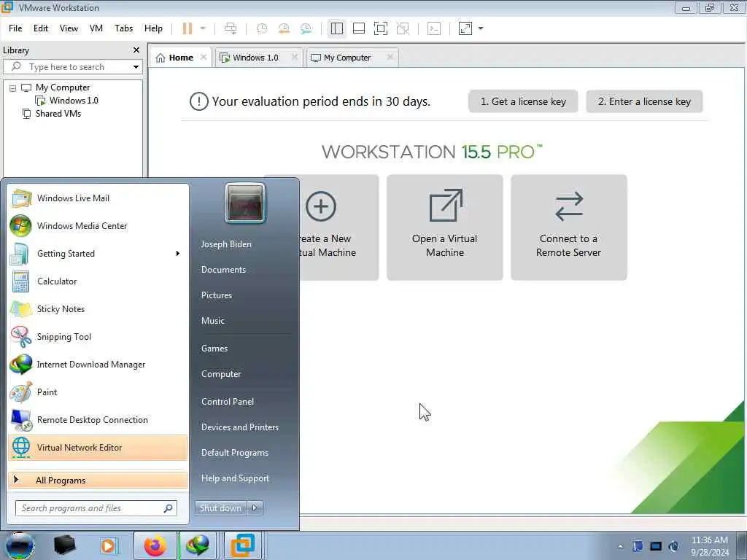Screen dimensions: 747x560
Task: Open the snapshot manager wrench-clock icon
Action: (306, 28)
